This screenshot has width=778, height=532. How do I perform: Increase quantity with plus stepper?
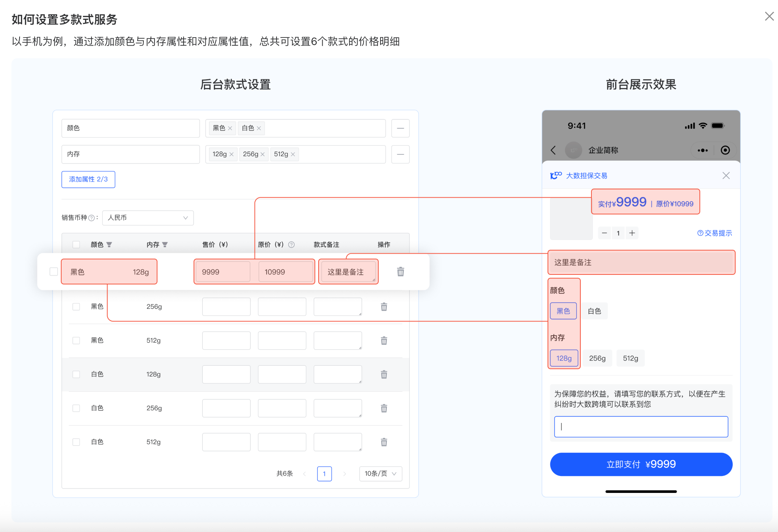(632, 233)
